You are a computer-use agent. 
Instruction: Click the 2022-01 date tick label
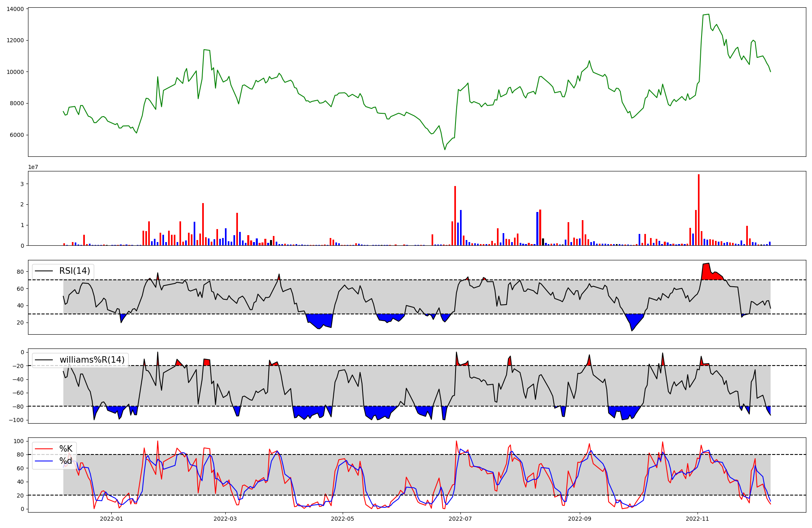click(111, 519)
